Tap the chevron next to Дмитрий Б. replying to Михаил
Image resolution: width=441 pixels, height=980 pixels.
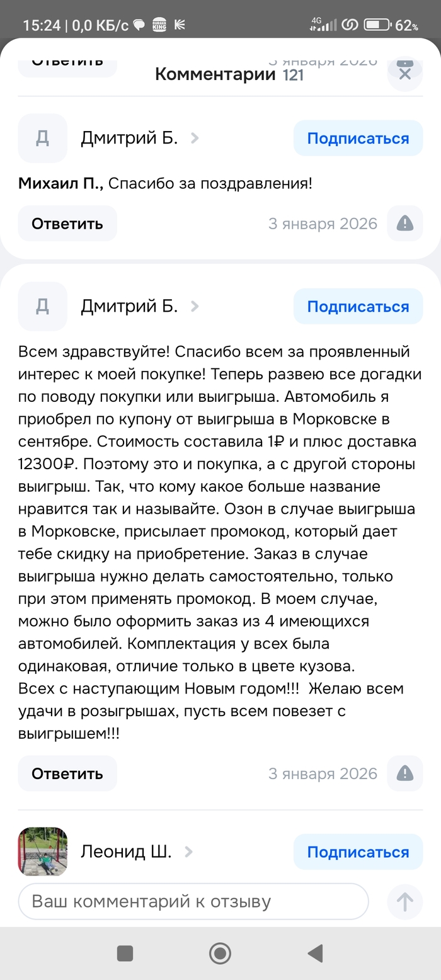[195, 138]
